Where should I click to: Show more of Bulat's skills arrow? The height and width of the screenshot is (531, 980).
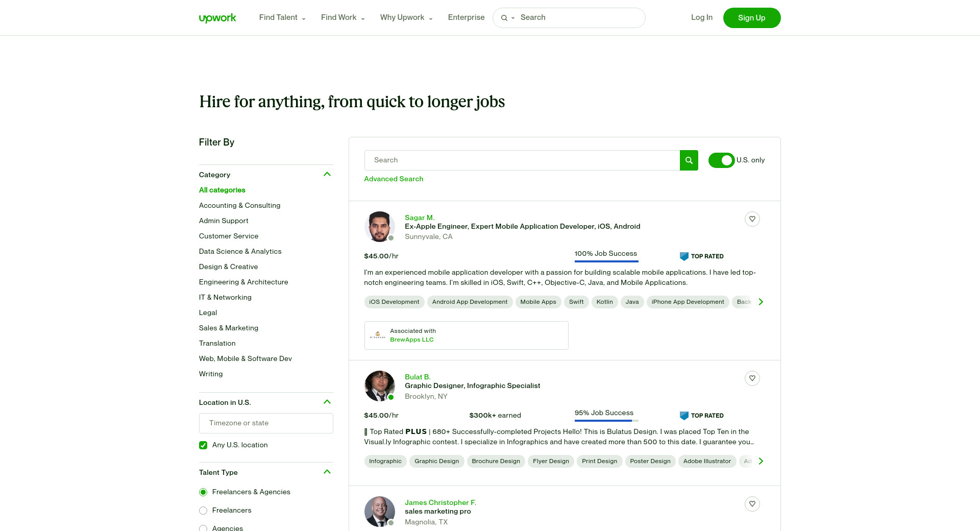761,461
